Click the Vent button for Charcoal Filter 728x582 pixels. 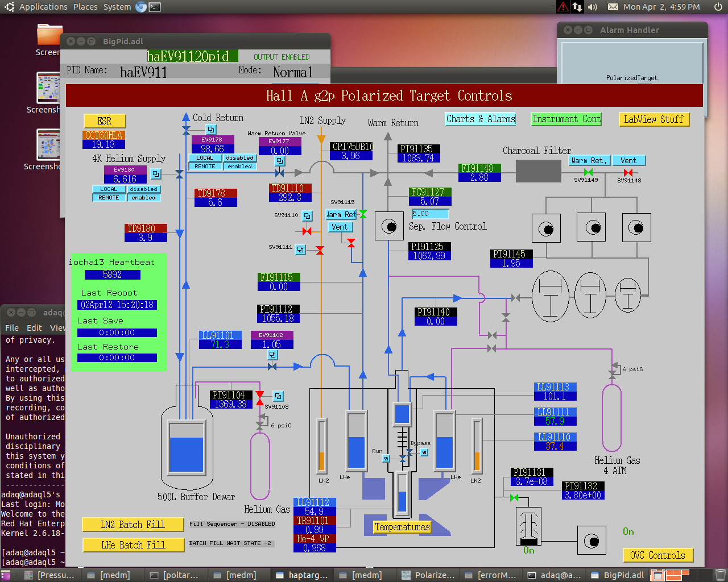(628, 160)
